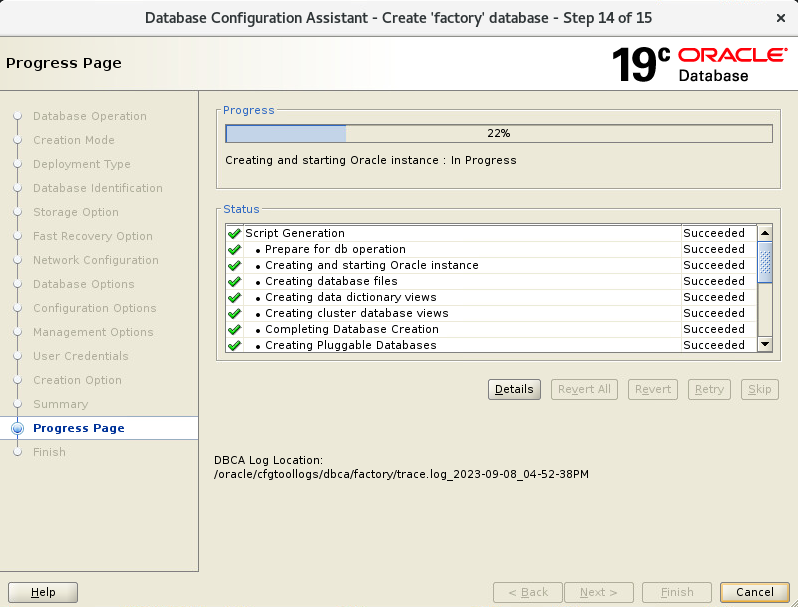The height and width of the screenshot is (607, 798).
Task: Select Database Operation step in sidebar
Action: tap(90, 116)
